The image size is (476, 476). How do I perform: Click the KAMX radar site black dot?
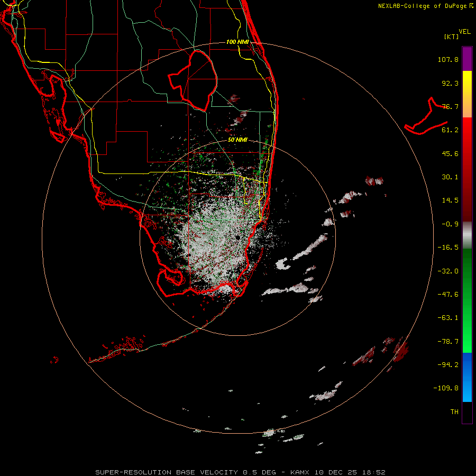tap(237, 237)
